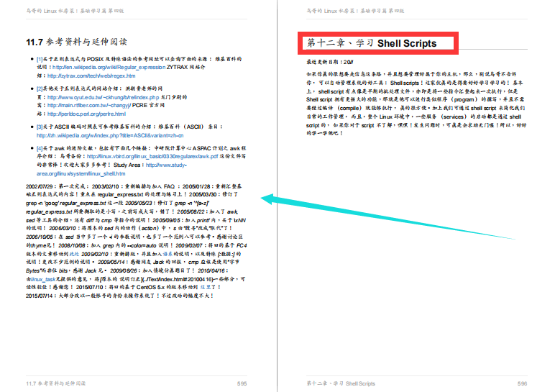Open the en.wikipedia.org Regular_expression link
Viewport: 555px width, 392px height.
109,67
